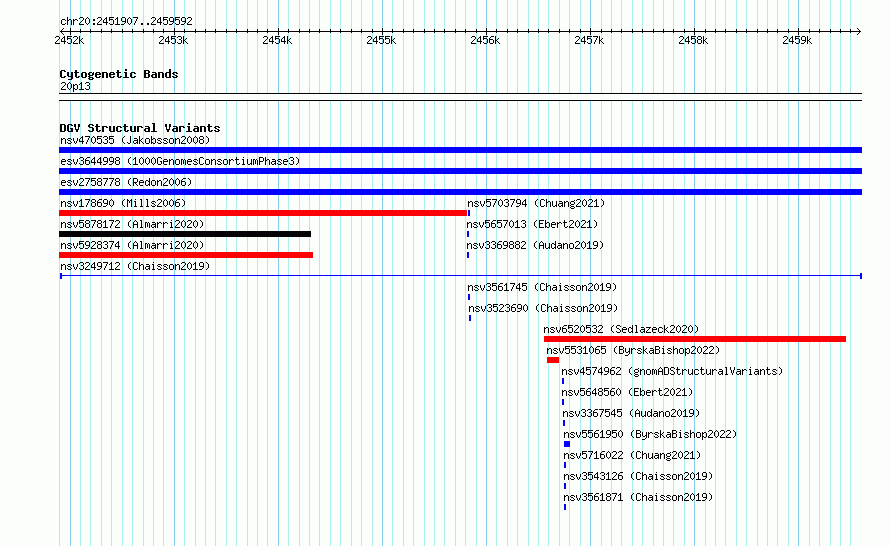Open the nsv5716022 (Chuang2021) label
This screenshot has height=546, width=890.
[632, 455]
